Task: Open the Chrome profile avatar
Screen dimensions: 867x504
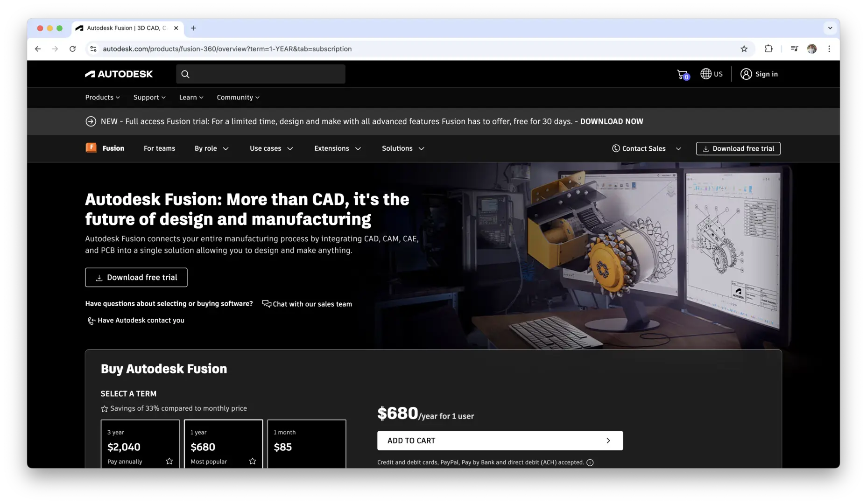Action: pos(812,49)
